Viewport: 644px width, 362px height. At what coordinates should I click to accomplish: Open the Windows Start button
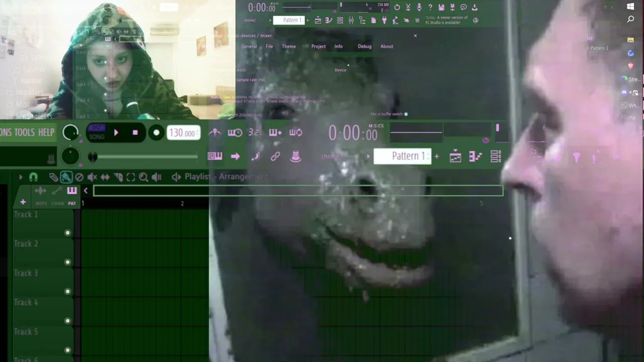(x=630, y=7)
